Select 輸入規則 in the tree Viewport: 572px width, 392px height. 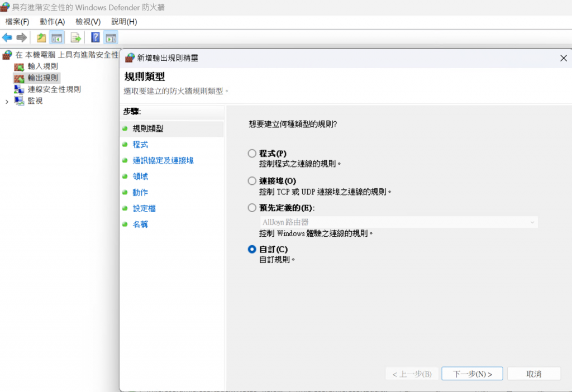pyautogui.click(x=42, y=66)
